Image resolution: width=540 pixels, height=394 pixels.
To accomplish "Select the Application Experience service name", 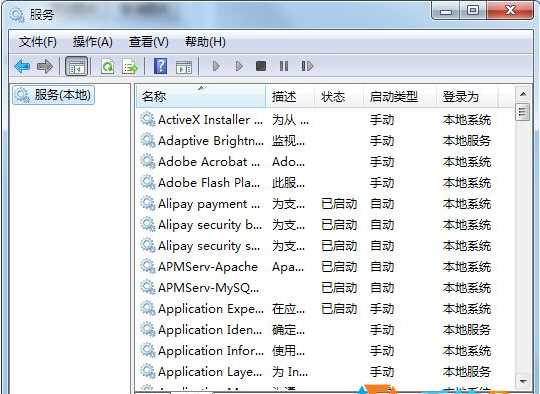I will coord(211,309).
